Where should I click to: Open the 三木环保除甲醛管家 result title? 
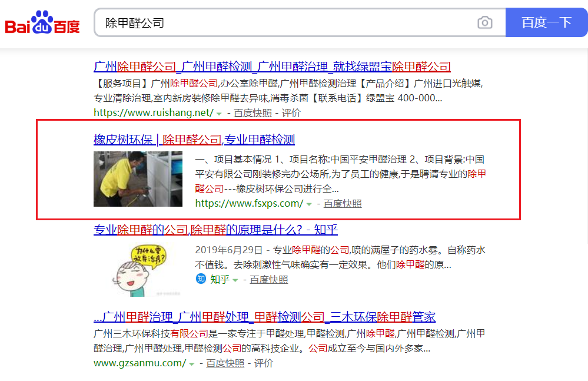[265, 317]
